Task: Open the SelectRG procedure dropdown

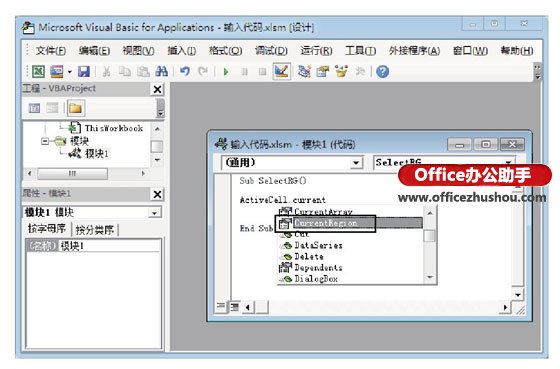Action: pos(508,163)
